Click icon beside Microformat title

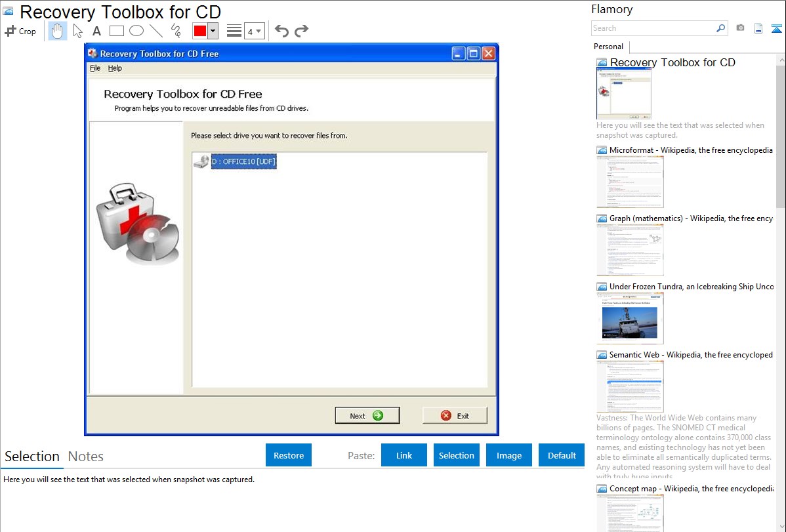click(602, 150)
